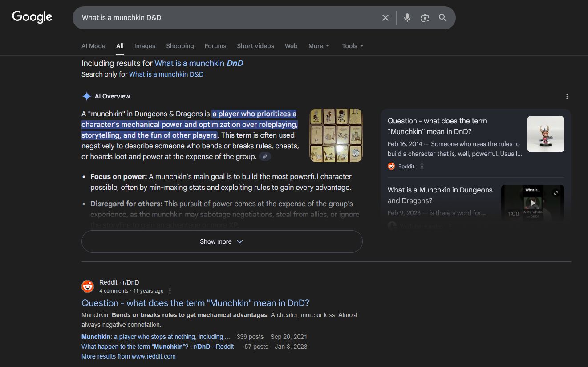The height and width of the screenshot is (367, 588).
Task: Click the 'Feb 9, 2023' video snippet date
Action: (x=404, y=213)
